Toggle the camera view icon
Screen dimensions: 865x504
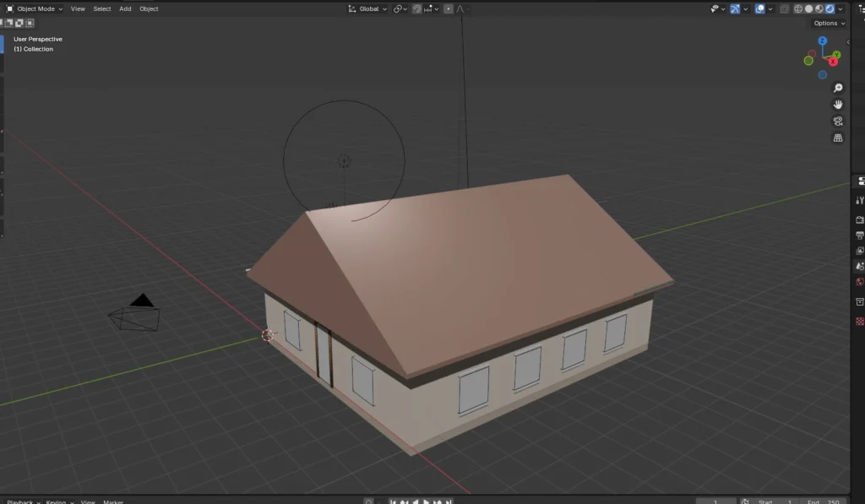pyautogui.click(x=838, y=121)
